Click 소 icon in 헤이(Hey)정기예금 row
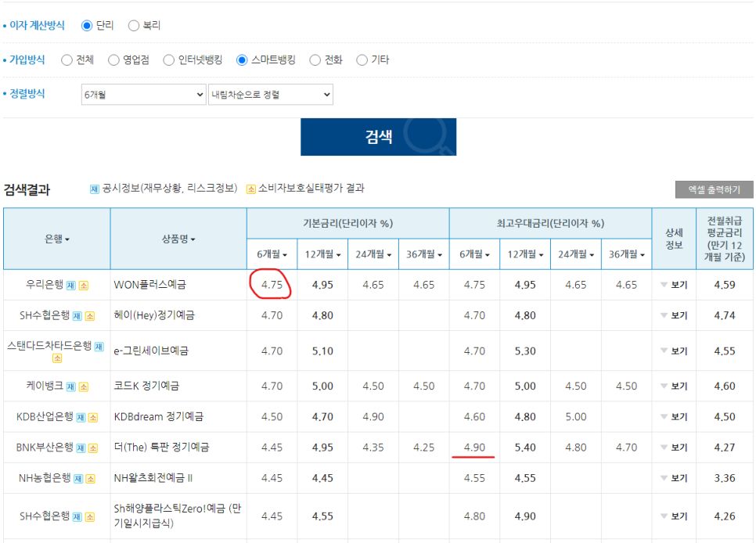 (x=90, y=316)
